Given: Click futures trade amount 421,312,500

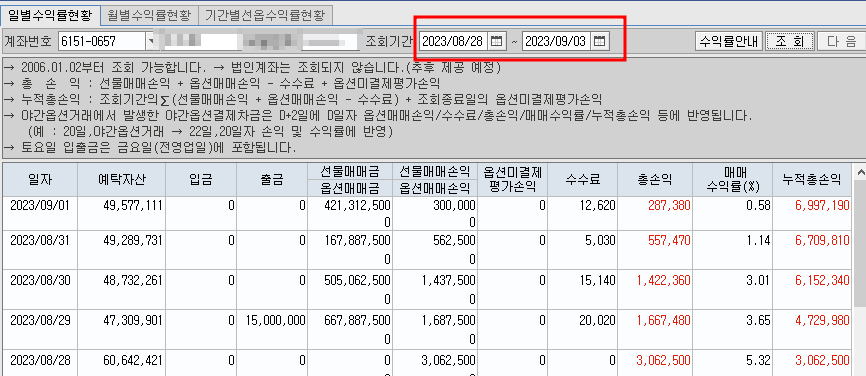Looking at the screenshot, I should pyautogui.click(x=357, y=205).
